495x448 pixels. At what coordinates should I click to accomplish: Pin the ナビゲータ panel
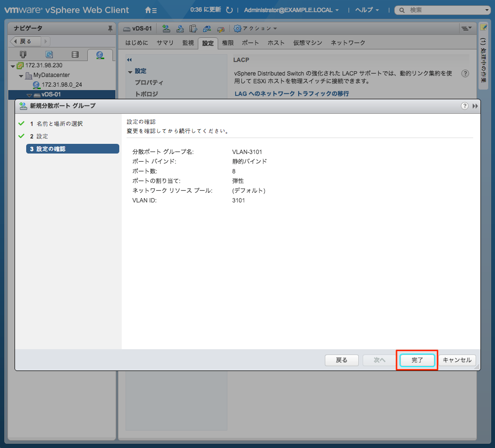[110, 29]
